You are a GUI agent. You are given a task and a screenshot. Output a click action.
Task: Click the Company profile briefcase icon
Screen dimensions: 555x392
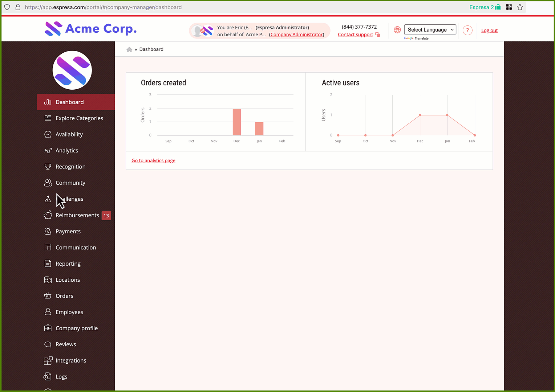pyautogui.click(x=48, y=328)
